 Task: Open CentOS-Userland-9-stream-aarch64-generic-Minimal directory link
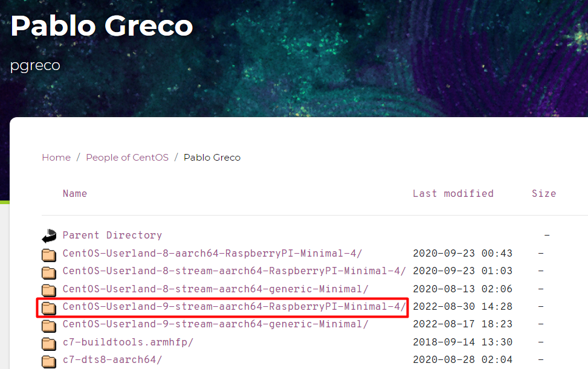[215, 324]
